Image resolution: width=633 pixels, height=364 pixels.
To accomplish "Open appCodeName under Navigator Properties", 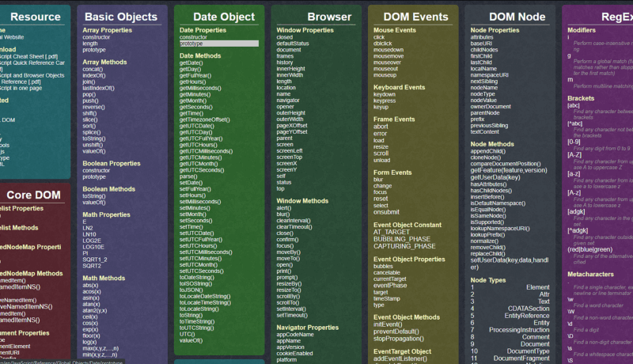I will [x=295, y=335].
